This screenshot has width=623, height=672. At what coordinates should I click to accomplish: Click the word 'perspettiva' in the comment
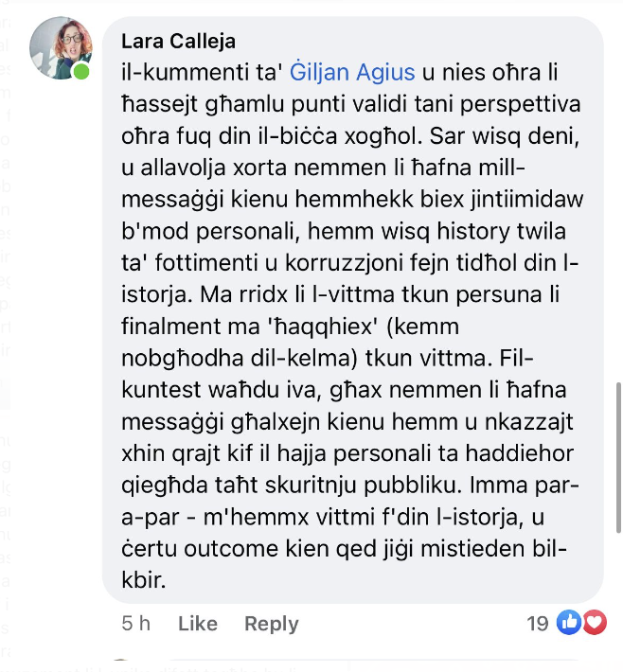coord(521,104)
